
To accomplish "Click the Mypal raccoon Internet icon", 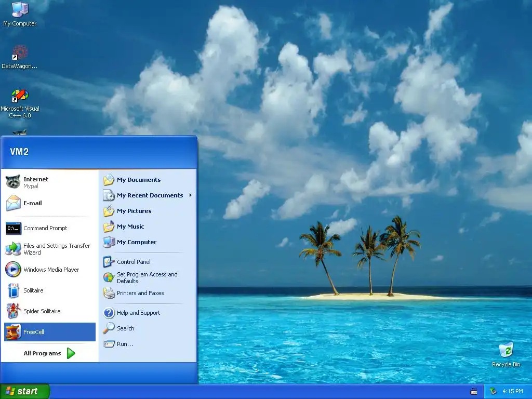I will 13,182.
